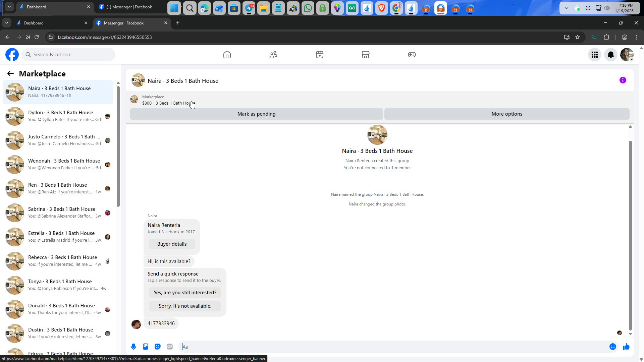Click the voice clip microphone icon

(133, 347)
